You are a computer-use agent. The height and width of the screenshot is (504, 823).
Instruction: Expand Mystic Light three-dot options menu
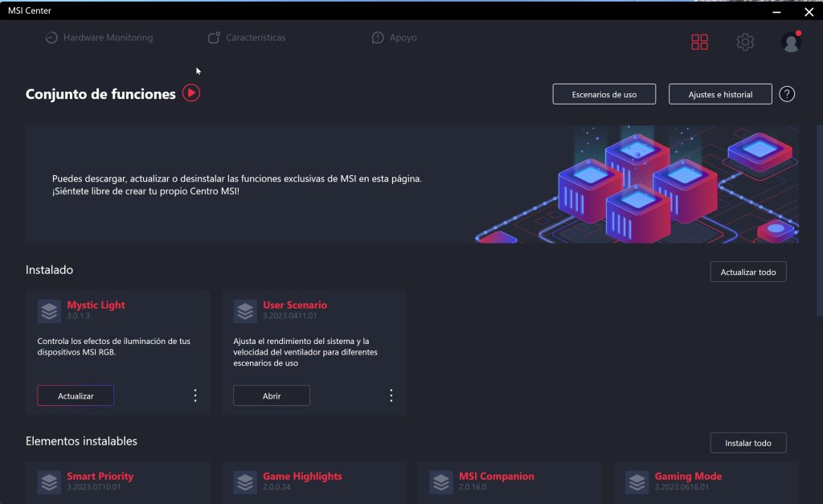195,395
